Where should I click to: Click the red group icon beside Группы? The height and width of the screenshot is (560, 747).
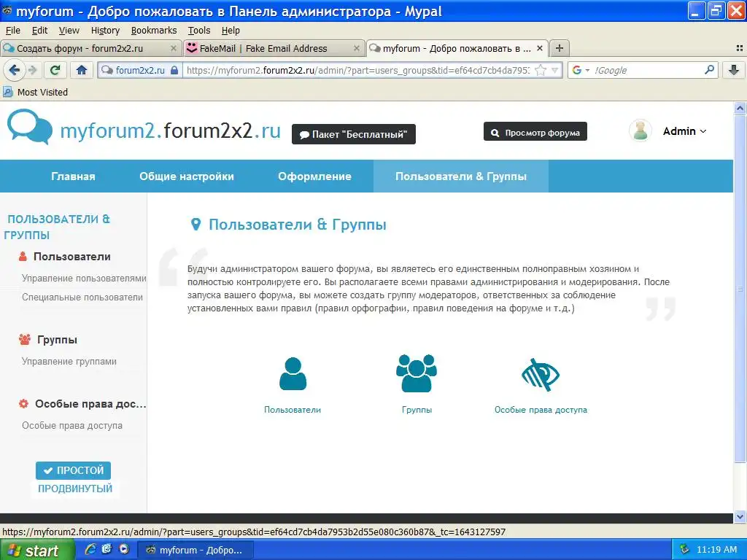(x=24, y=340)
